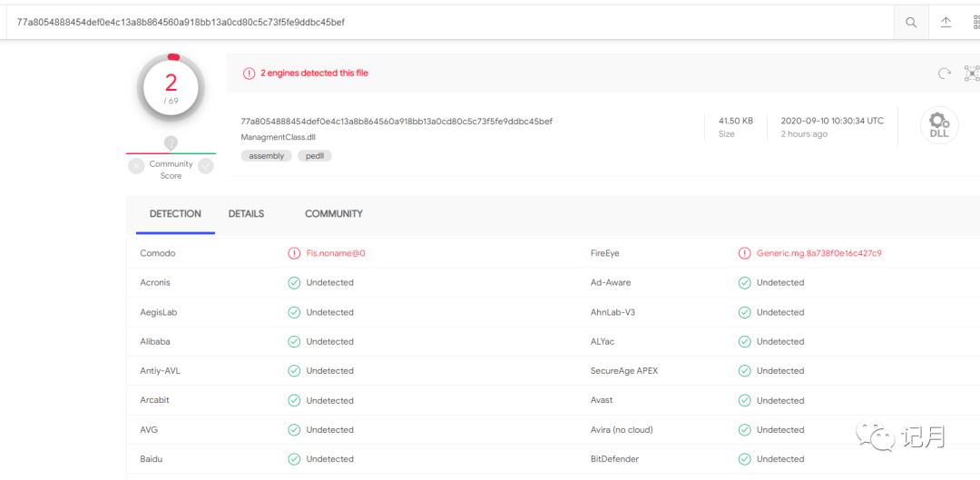Click the Avast undetected check icon
The image size is (980, 480).
click(x=744, y=400)
